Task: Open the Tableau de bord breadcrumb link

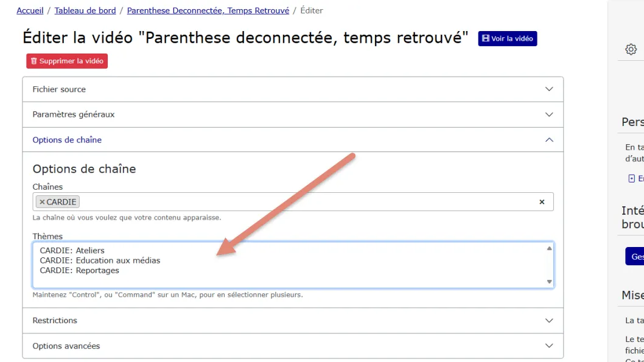Action: (85, 11)
